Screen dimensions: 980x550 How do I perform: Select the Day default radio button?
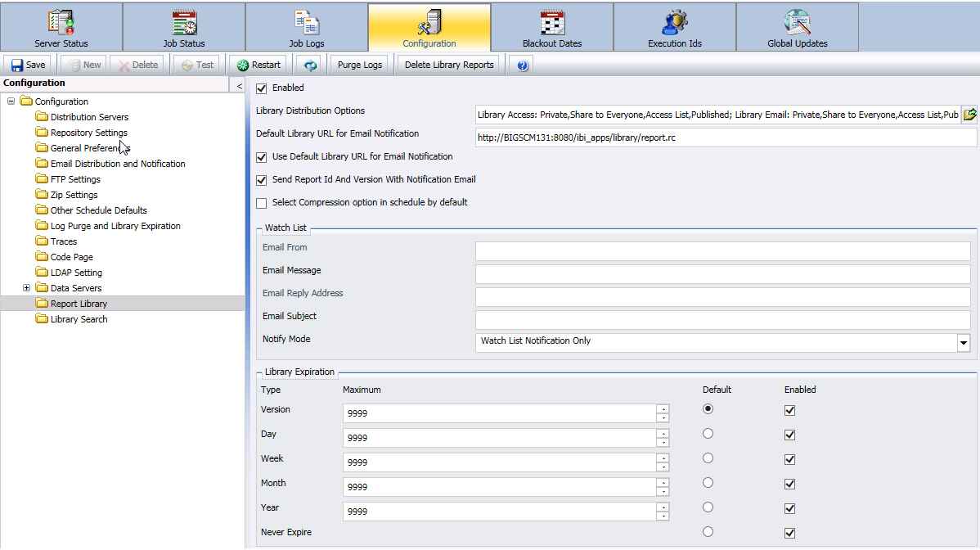708,433
